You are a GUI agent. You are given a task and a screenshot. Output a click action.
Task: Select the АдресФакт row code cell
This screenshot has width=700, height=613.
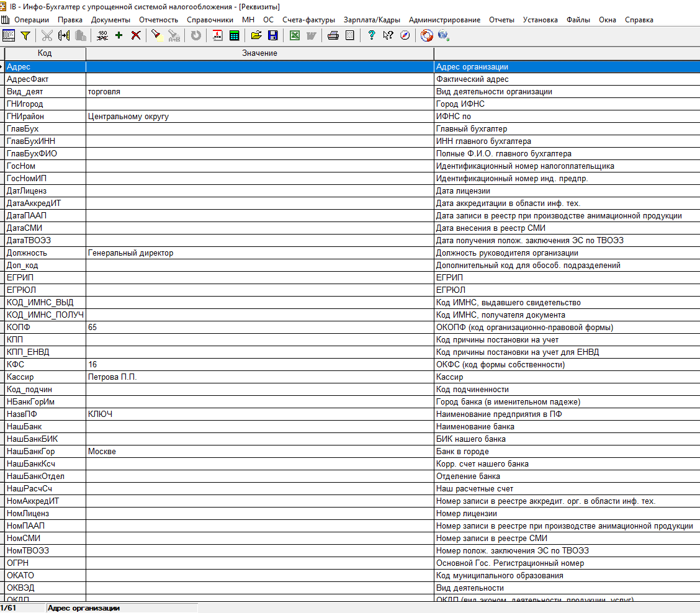click(45, 79)
